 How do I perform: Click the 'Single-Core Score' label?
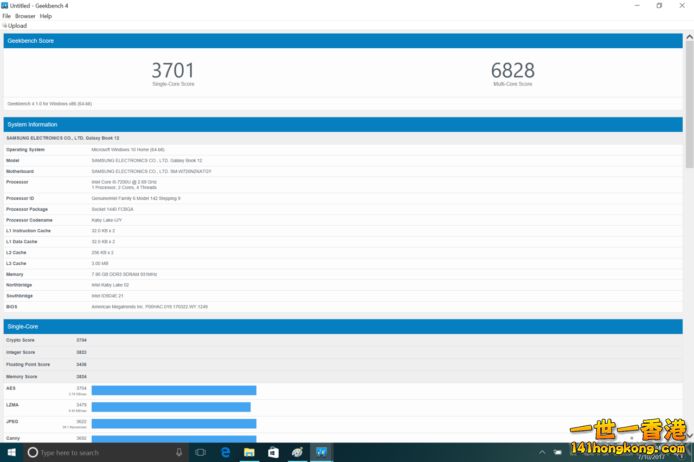point(173,84)
